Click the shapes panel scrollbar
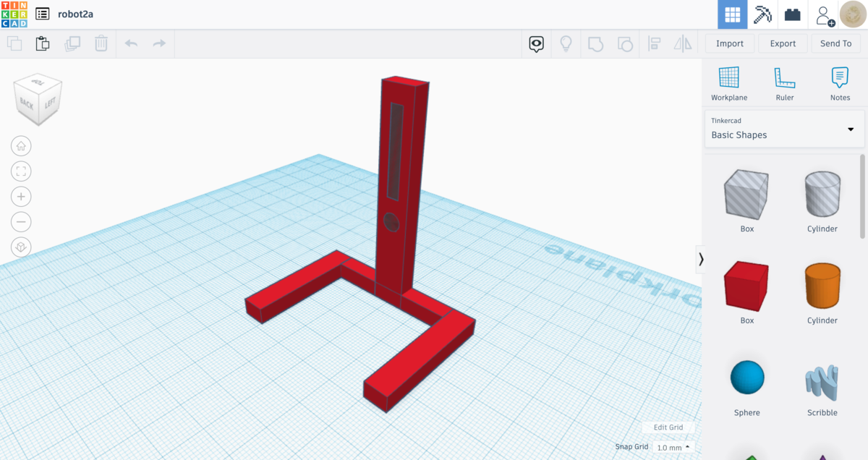The width and height of the screenshot is (868, 460). point(862,195)
